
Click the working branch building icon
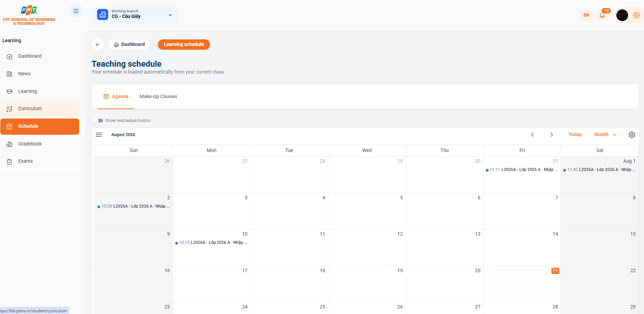103,15
